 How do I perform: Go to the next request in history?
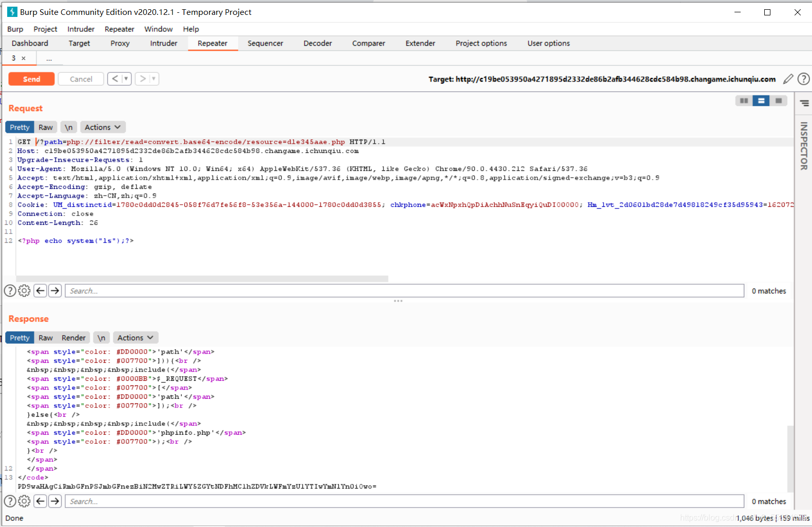[143, 79]
